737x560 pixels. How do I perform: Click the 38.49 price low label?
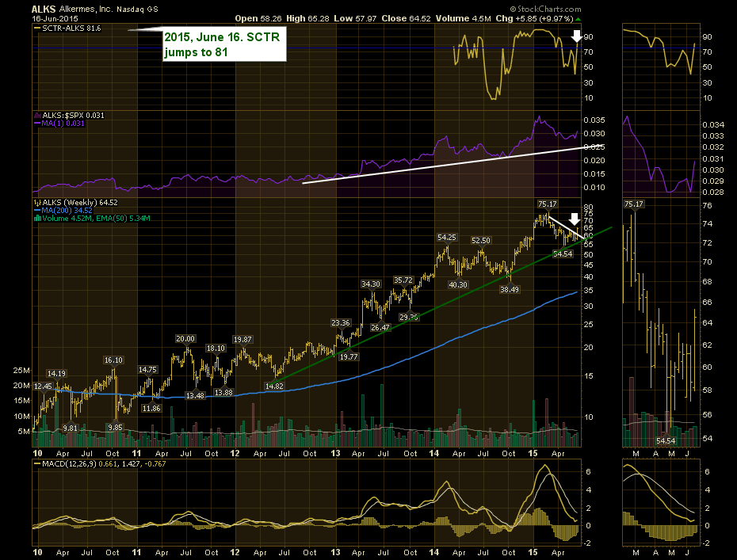click(x=510, y=289)
